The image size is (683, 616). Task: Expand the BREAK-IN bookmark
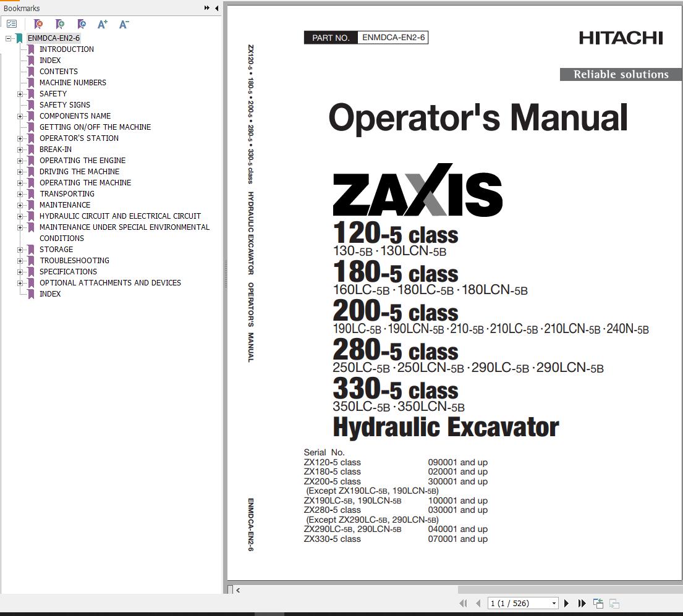point(20,150)
